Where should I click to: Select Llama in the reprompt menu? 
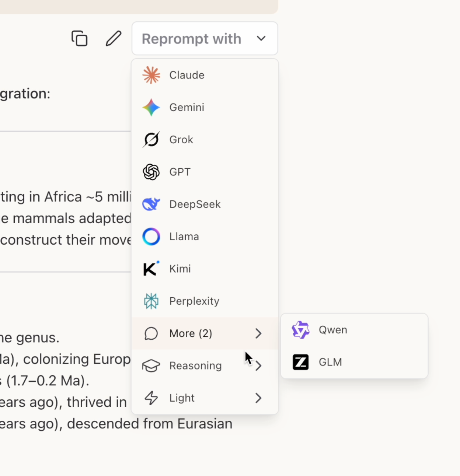[x=205, y=237]
